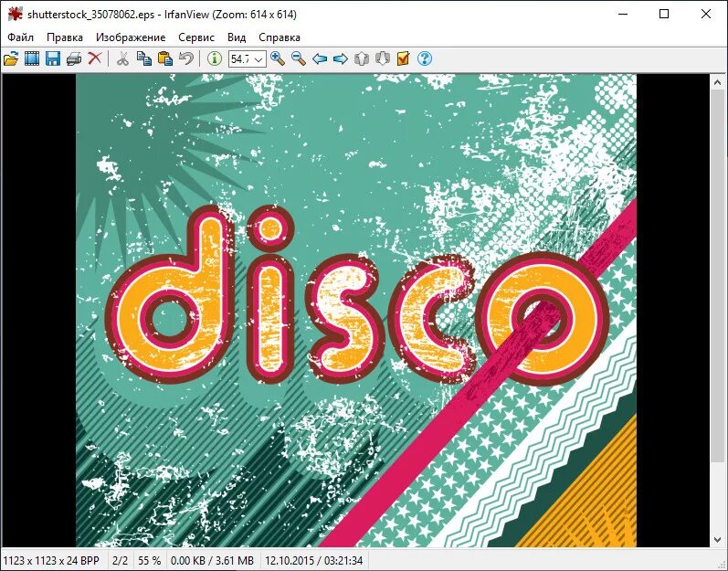Click the Paste clipboard icon

coord(165,58)
